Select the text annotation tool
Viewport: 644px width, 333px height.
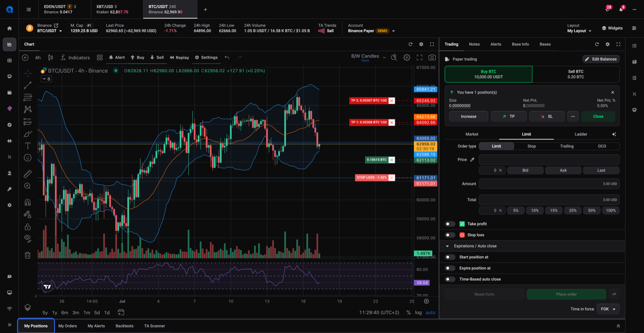tap(28, 146)
